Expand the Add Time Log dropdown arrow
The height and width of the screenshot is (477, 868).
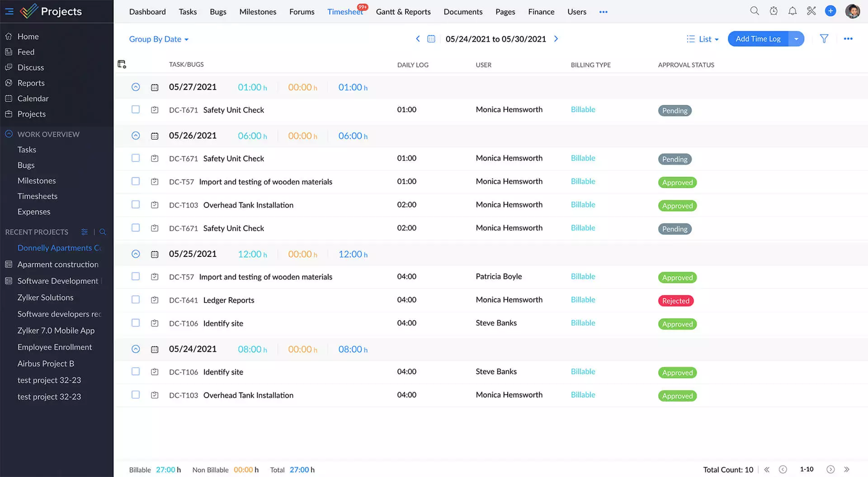point(796,39)
